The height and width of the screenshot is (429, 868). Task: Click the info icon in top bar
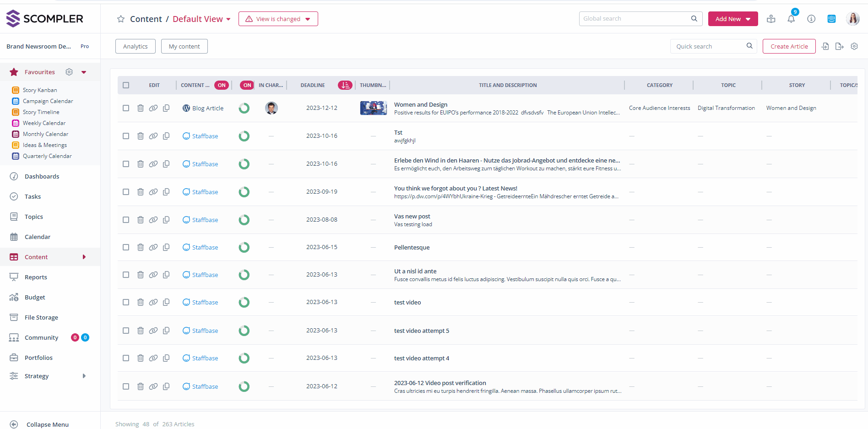(x=811, y=19)
